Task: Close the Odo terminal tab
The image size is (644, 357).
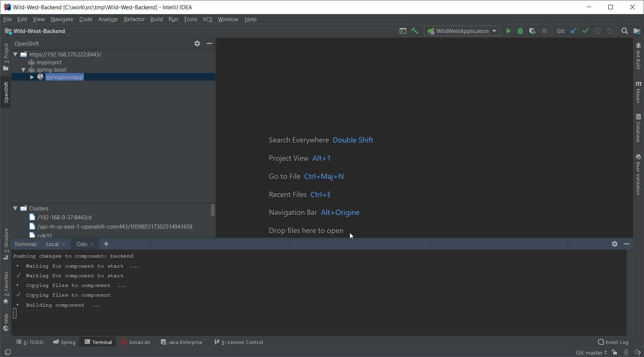Action: (x=92, y=244)
